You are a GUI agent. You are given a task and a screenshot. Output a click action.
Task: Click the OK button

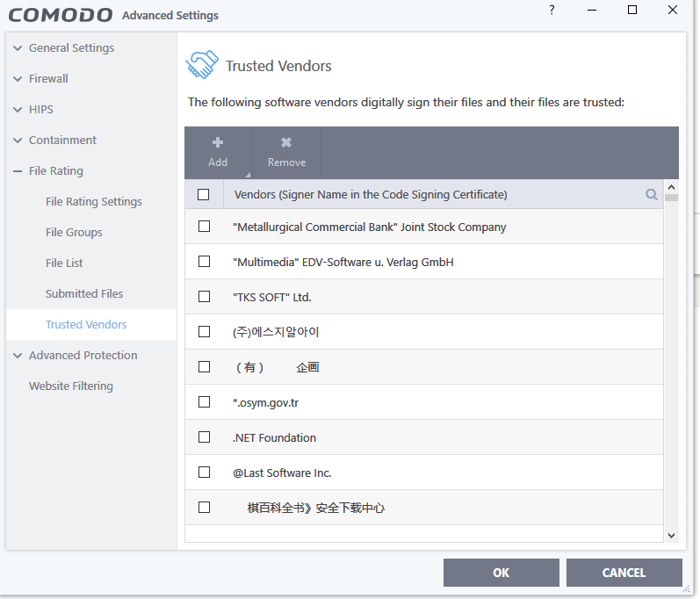coord(501,573)
